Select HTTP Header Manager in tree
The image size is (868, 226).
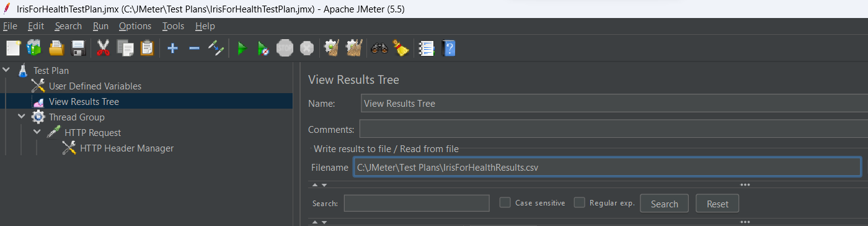click(126, 148)
